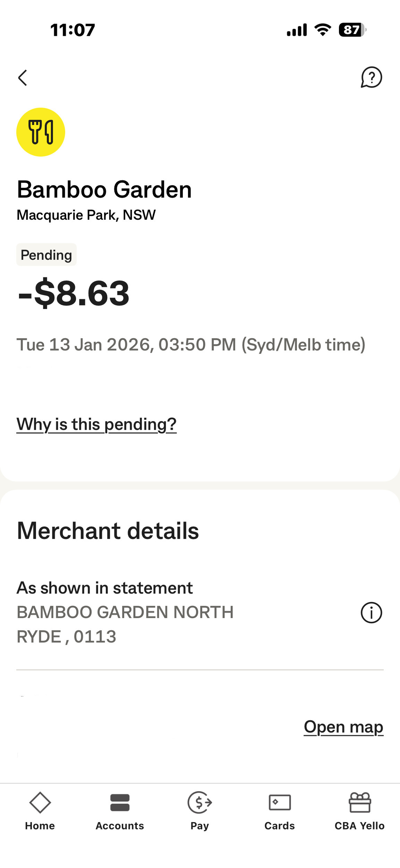Open the help chat question icon
400x868 pixels.
pyautogui.click(x=371, y=77)
